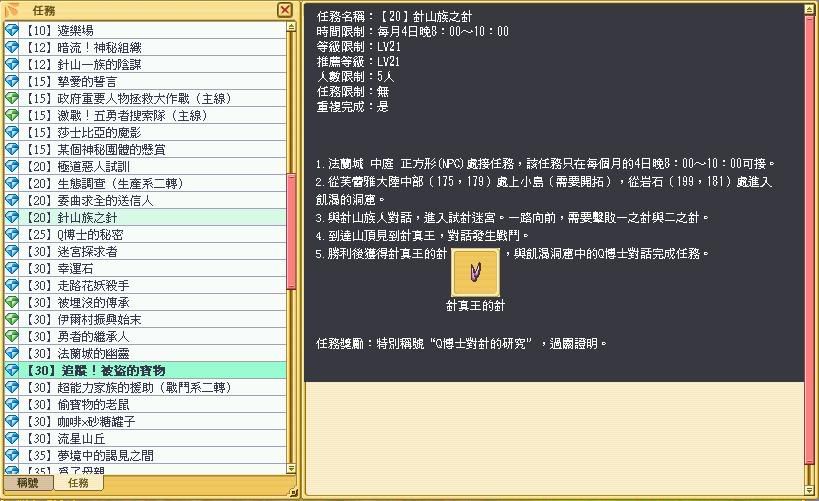The width and height of the screenshot is (819, 501).
Task: Close the 任務 panel with the X button
Action: [x=285, y=9]
